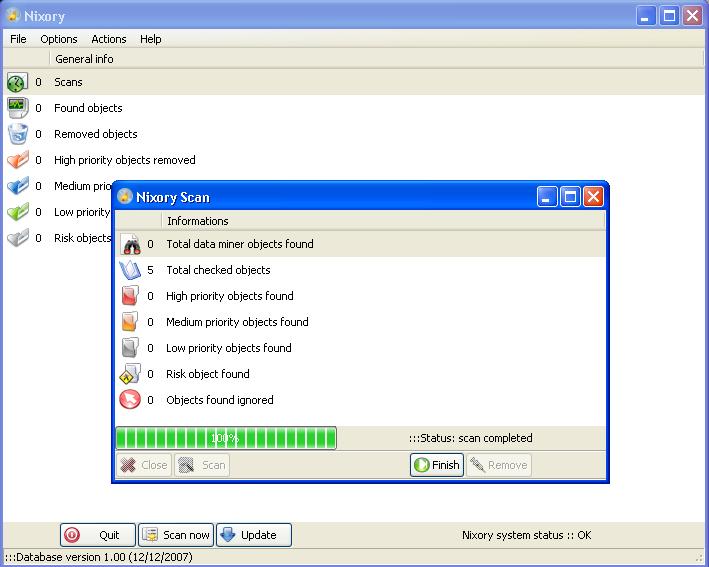Select 'Total data miner objects found' row
Viewport: 709px width, 567px height.
361,244
